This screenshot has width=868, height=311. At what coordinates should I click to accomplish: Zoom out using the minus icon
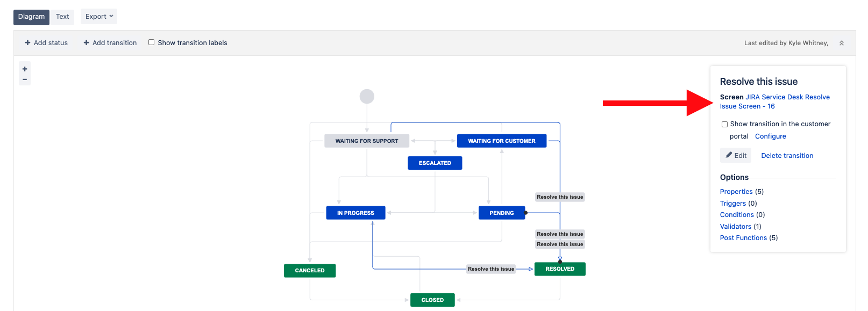coord(24,79)
